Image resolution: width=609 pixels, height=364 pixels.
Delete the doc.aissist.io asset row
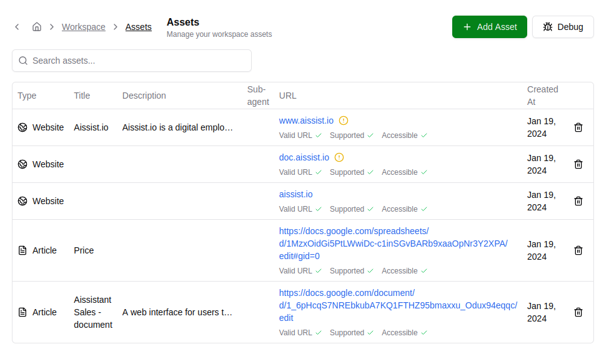pos(578,164)
